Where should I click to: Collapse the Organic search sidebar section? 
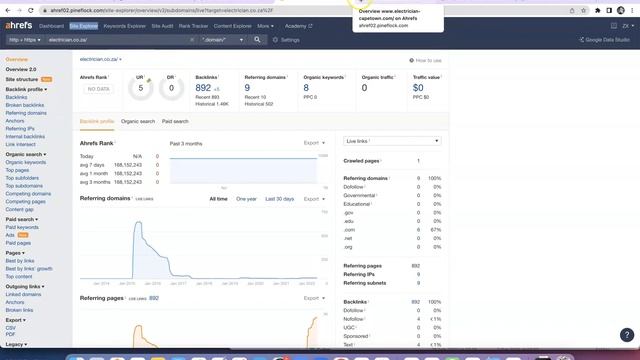[x=26, y=155]
